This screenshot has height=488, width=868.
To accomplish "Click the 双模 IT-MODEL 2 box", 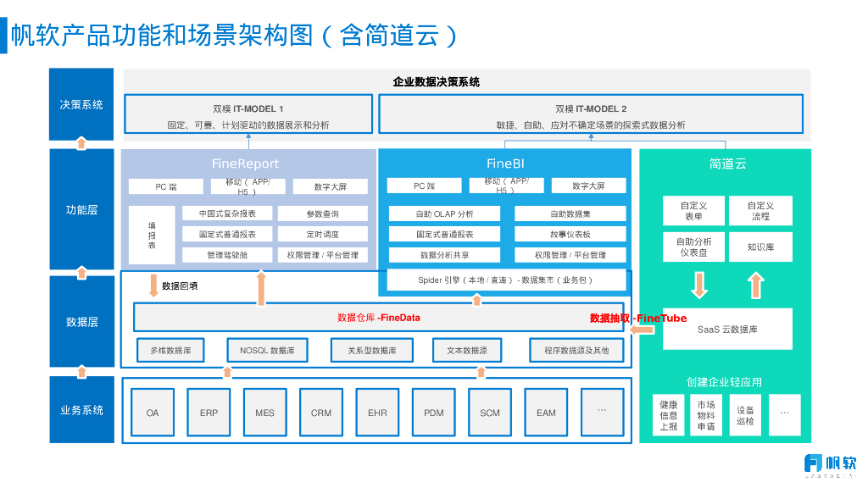I will (x=591, y=114).
